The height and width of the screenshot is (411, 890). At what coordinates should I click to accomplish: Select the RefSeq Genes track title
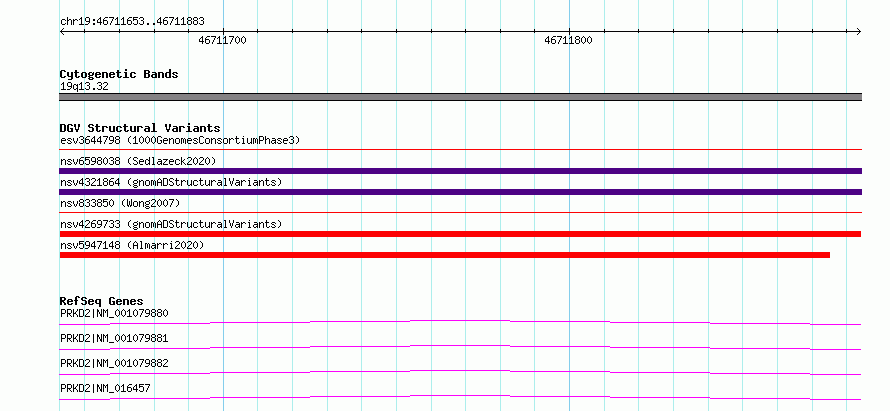click(x=102, y=301)
